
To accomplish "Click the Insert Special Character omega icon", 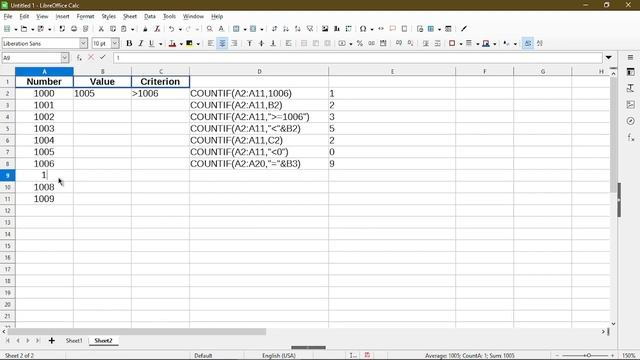I will pyautogui.click(x=363, y=29).
